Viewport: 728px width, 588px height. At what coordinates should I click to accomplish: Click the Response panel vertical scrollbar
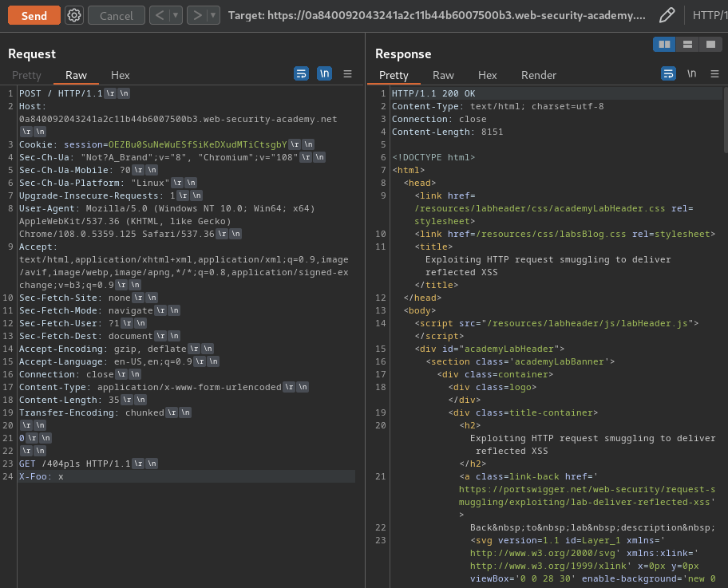(726, 120)
